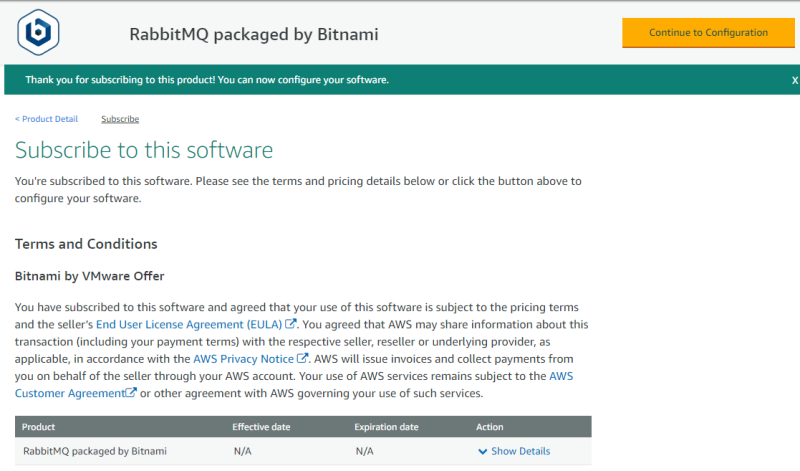Image resolution: width=800 pixels, height=471 pixels.
Task: Expand Show Details for RabbitMQ row
Action: (x=520, y=451)
